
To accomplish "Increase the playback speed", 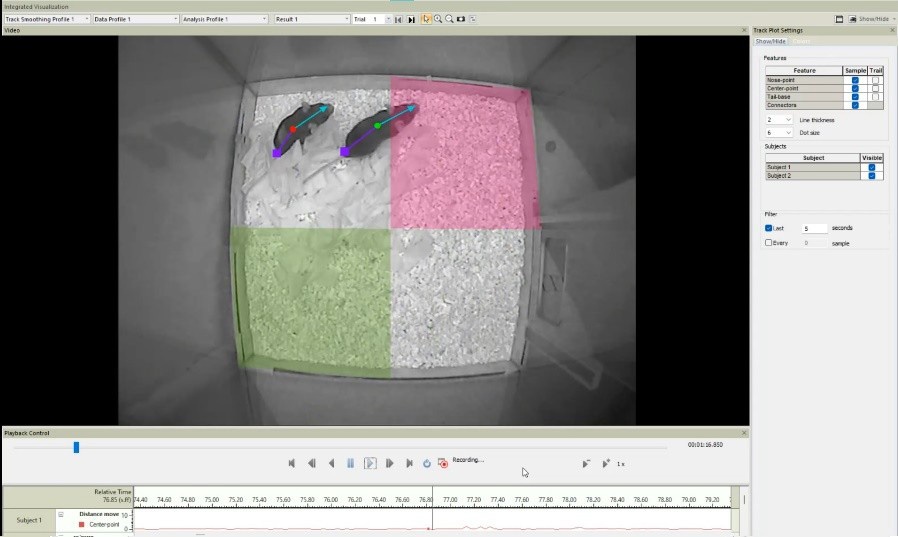I will [606, 463].
